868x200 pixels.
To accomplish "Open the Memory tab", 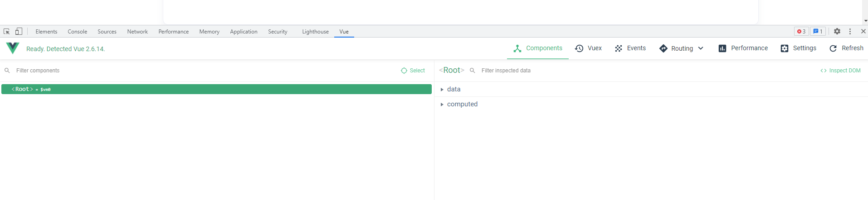I will coord(210,32).
